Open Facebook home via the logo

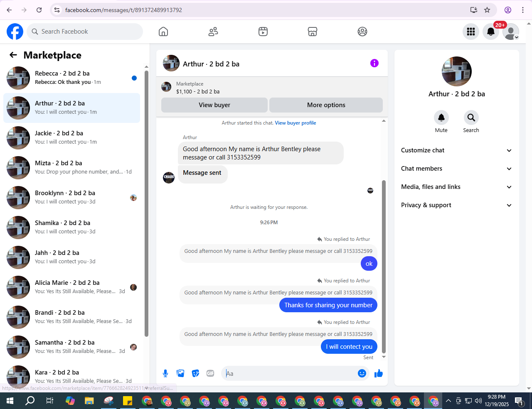coord(15,32)
